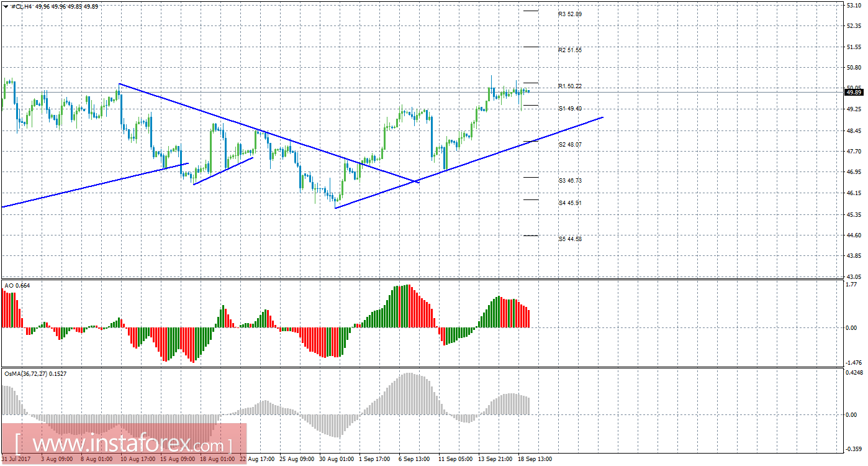The width and height of the screenshot is (868, 466).
Task: Click the 6 Sep 13:00 time label
Action: click(414, 460)
